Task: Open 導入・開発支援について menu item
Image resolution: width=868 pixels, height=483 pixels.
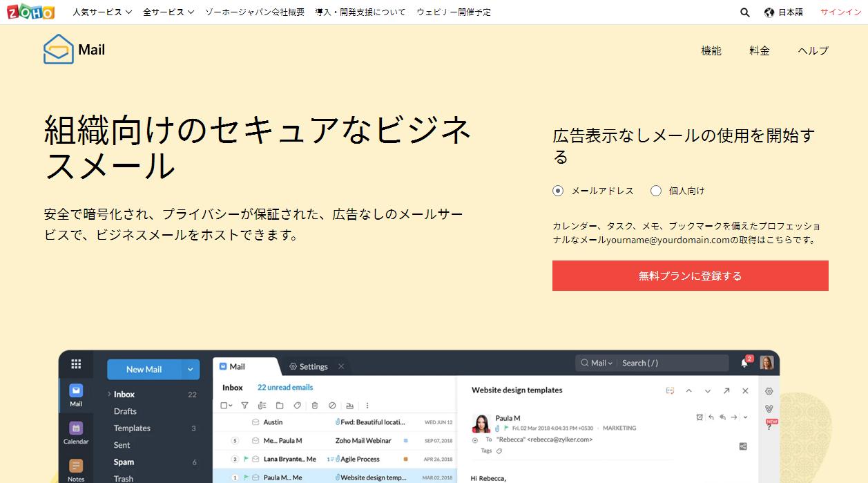Action: coord(360,12)
